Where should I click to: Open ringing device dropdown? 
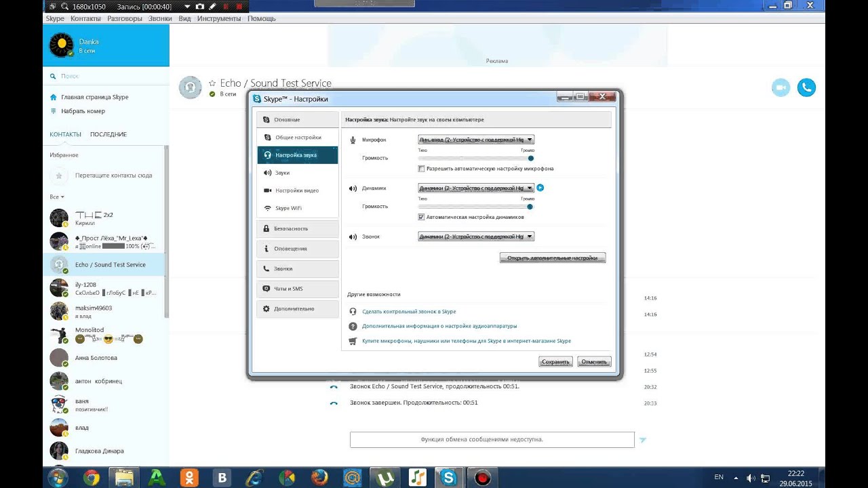point(476,237)
